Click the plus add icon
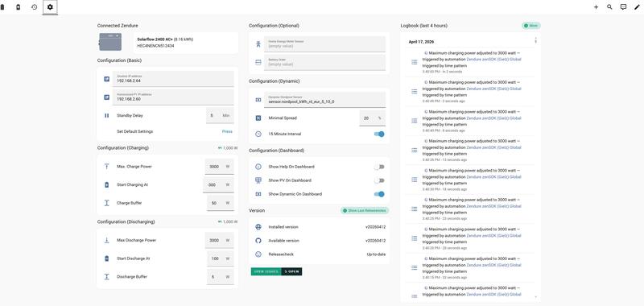Image resolution: width=644 pixels, height=306 pixels. (596, 7)
